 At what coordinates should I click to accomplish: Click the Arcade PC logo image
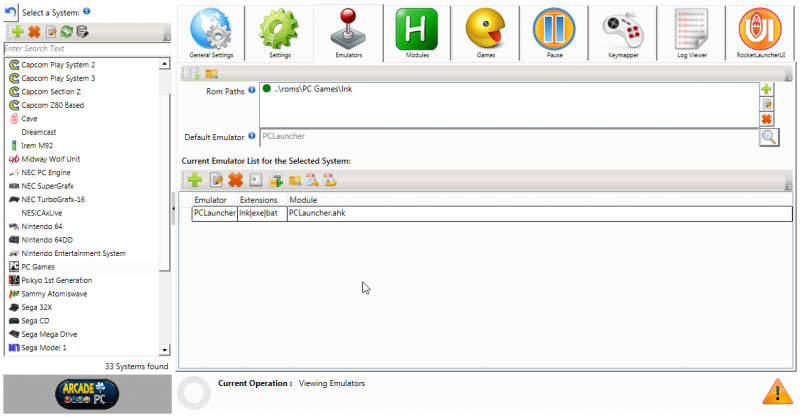pyautogui.click(x=87, y=394)
